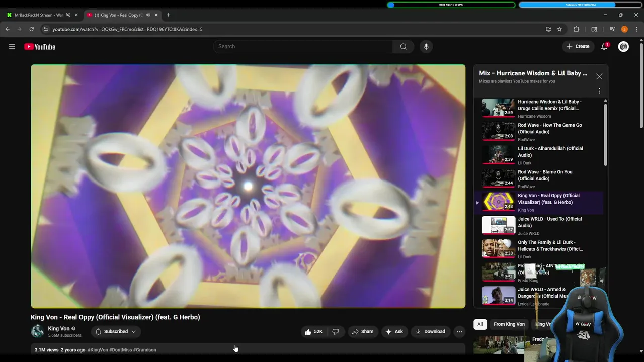Share the video
644x362 pixels.
pos(362,332)
